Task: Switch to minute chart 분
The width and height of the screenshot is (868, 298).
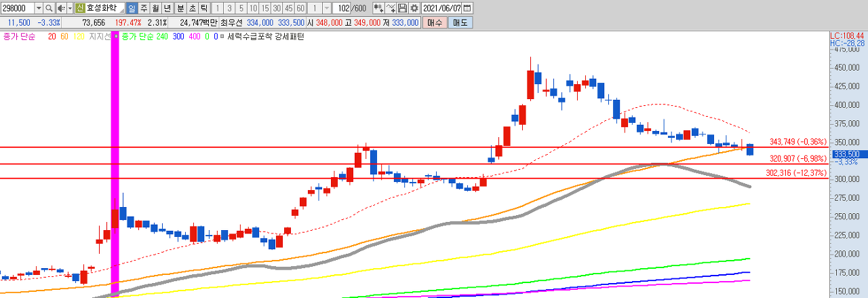Action: (x=180, y=8)
